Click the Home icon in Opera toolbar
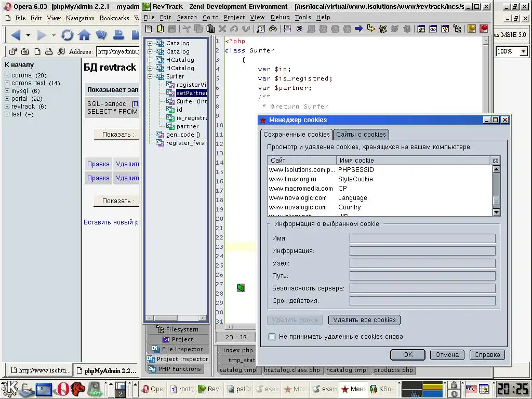 pyautogui.click(x=84, y=35)
